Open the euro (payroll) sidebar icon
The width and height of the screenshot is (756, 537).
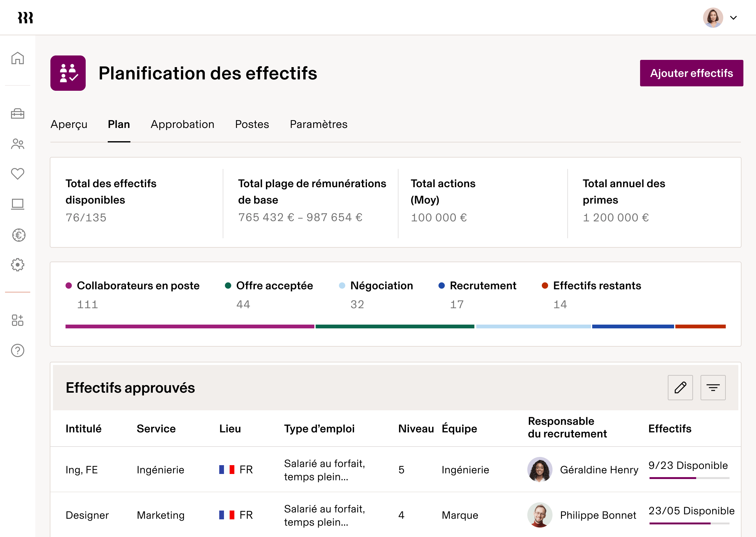pyautogui.click(x=18, y=235)
